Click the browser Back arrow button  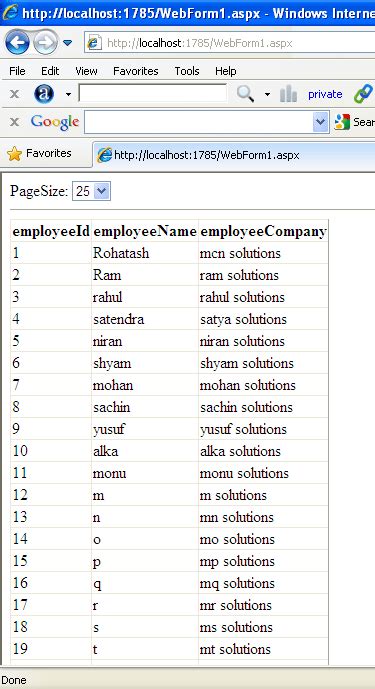pyautogui.click(x=17, y=43)
